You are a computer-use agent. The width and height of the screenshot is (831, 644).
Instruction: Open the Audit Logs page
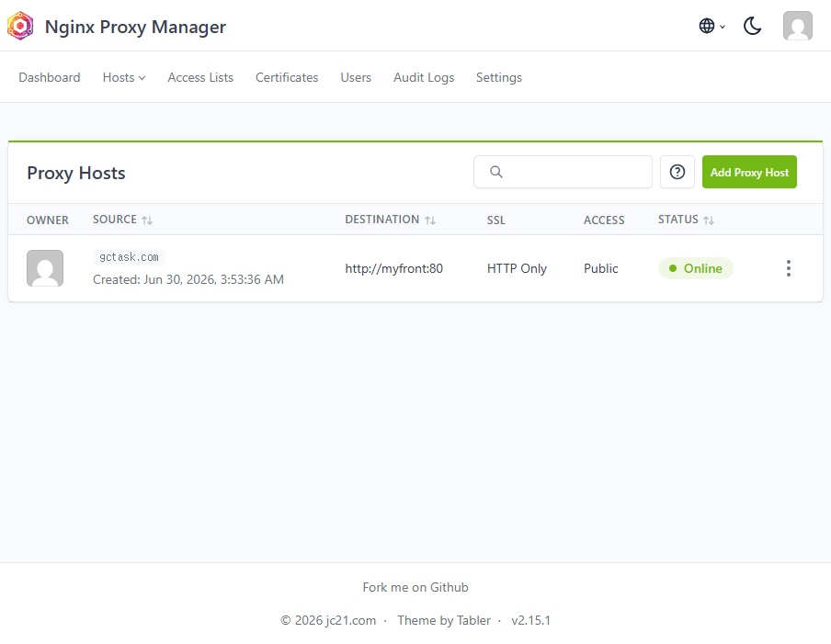click(424, 77)
